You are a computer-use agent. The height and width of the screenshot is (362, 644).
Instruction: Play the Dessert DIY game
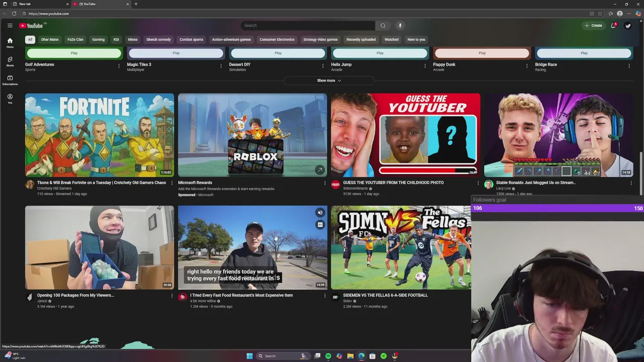(x=278, y=53)
